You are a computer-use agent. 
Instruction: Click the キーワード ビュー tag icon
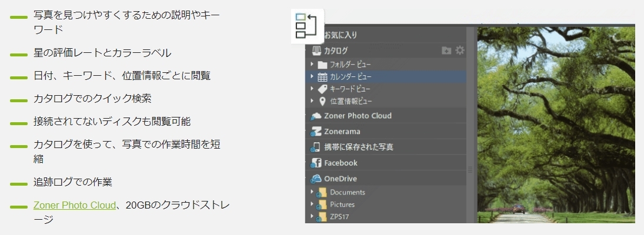(322, 89)
